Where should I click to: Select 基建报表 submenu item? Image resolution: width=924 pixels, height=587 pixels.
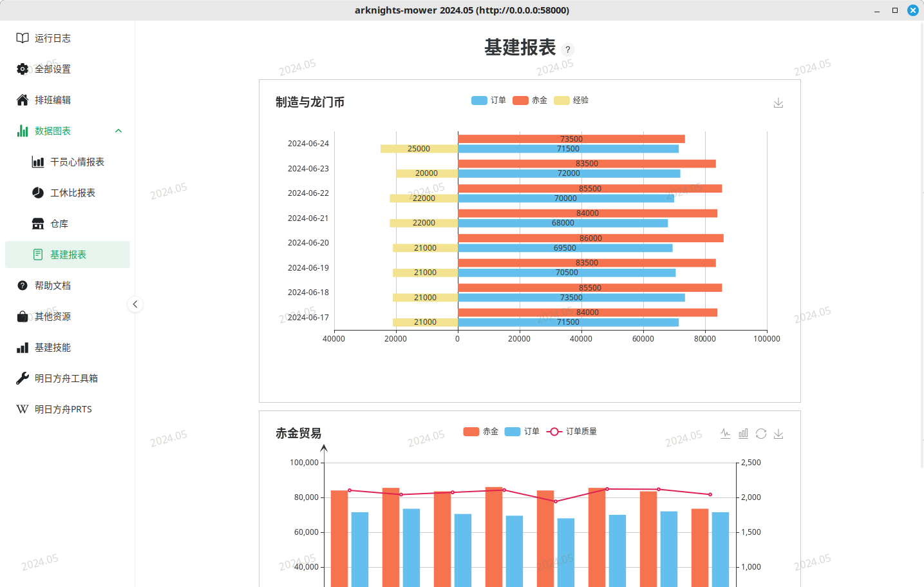[68, 255]
